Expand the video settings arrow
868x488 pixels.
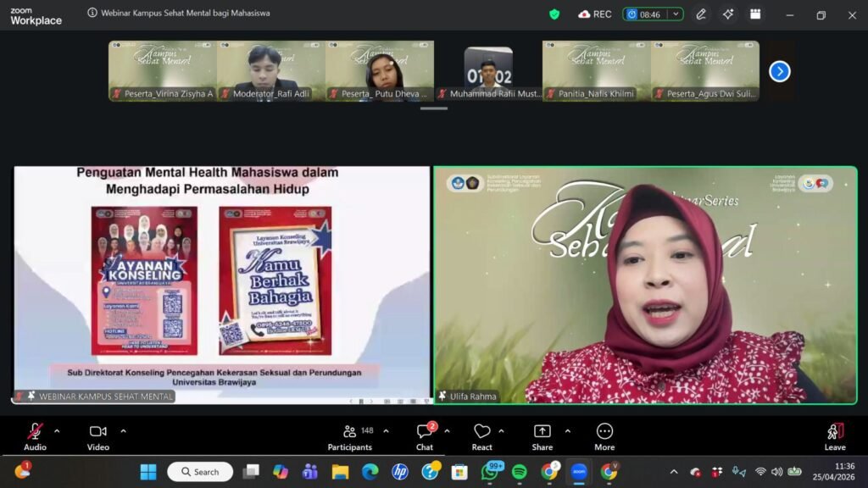point(123,430)
